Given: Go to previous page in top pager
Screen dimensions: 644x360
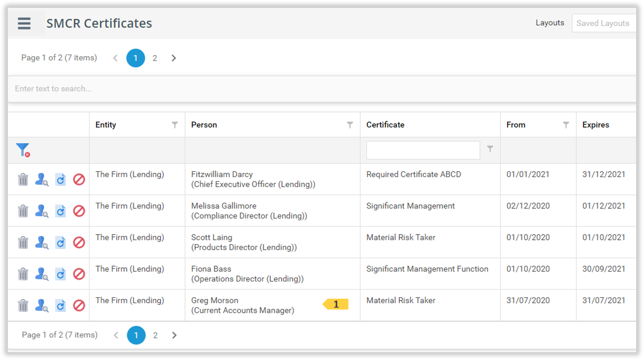Looking at the screenshot, I should click(115, 58).
